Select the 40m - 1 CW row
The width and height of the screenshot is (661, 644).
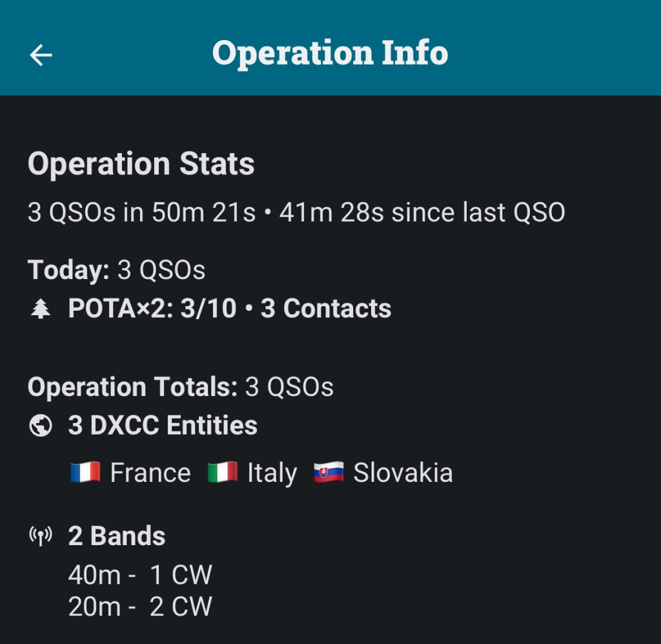(140, 575)
